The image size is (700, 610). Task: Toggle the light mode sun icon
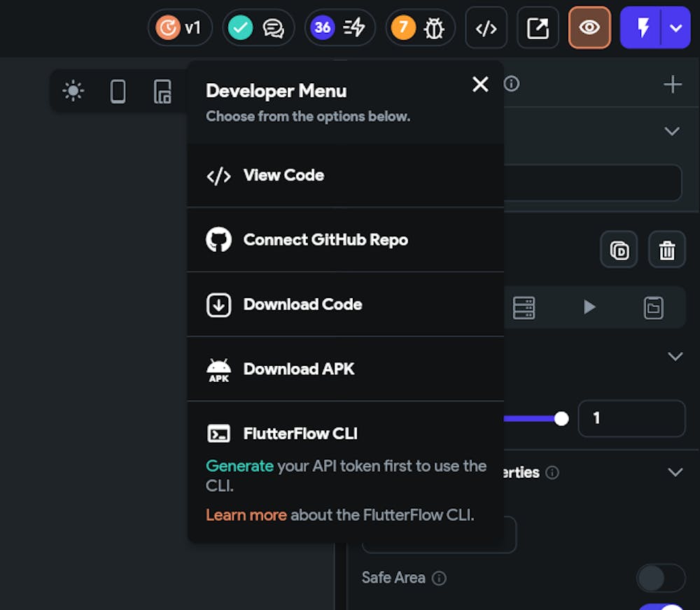[73, 91]
